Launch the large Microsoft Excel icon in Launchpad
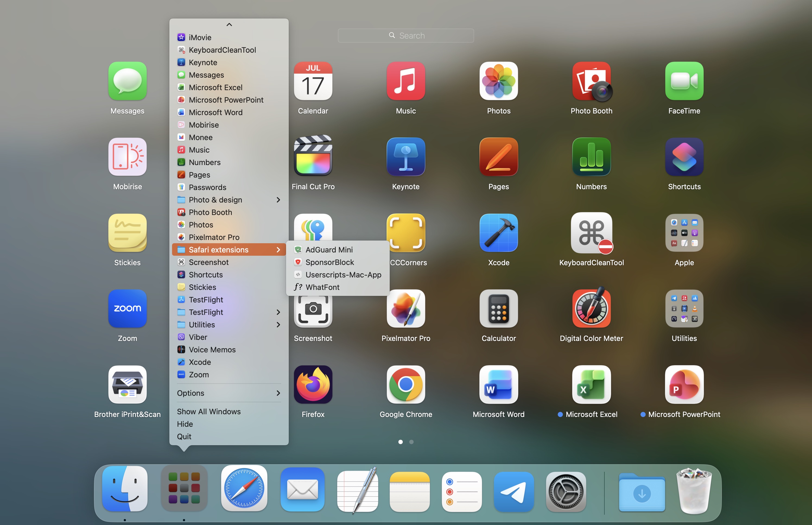The height and width of the screenshot is (525, 812). (592, 385)
